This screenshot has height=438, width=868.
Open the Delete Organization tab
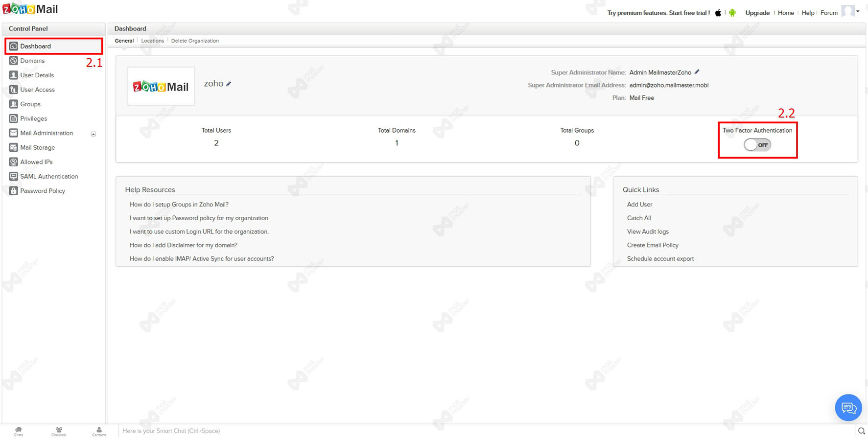195,41
